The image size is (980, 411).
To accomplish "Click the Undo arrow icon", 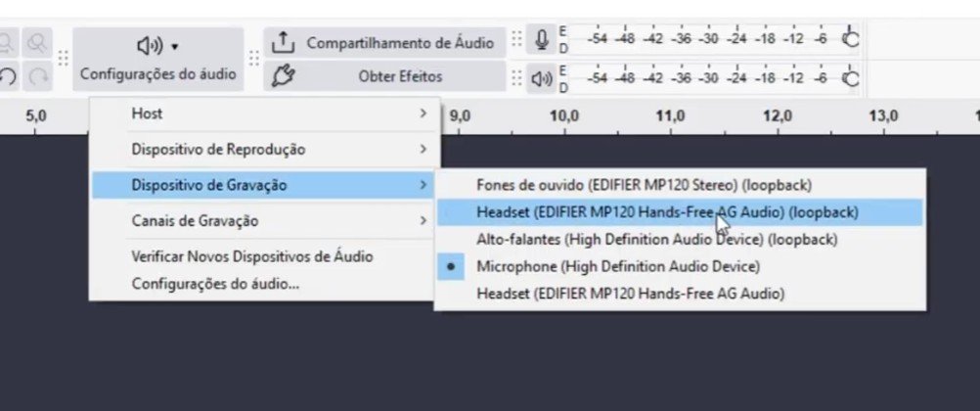I will tap(8, 76).
